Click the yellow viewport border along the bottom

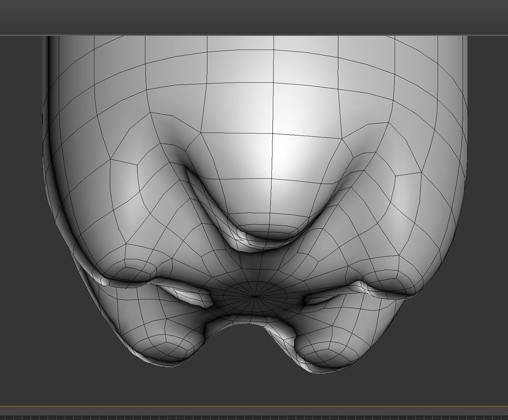254,406
